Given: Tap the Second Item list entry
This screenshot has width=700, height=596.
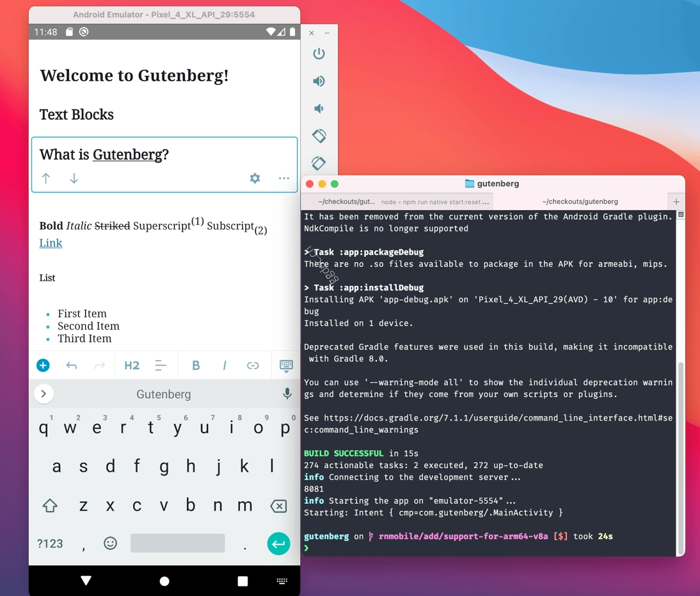Looking at the screenshot, I should pyautogui.click(x=88, y=326).
